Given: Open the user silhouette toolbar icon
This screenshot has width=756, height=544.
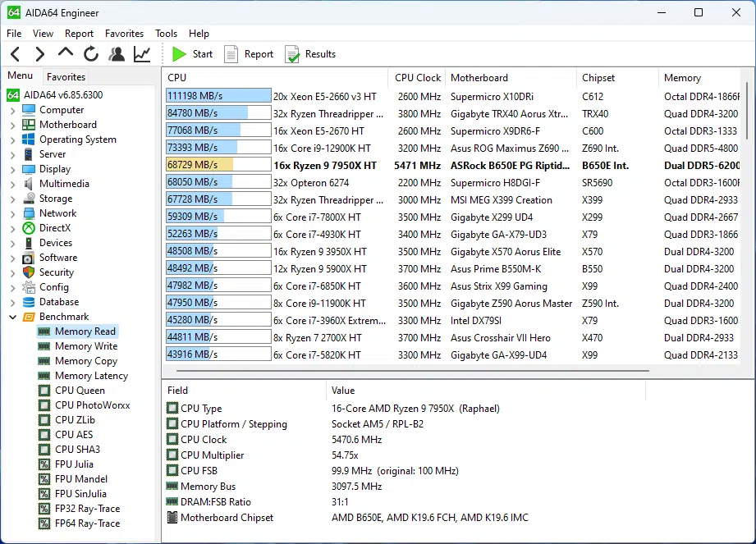Looking at the screenshot, I should pos(117,54).
